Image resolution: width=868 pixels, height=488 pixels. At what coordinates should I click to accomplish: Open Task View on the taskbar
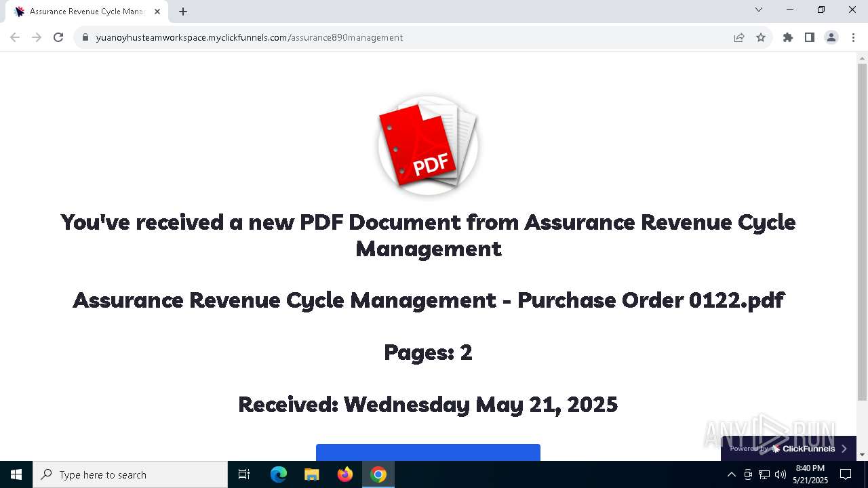click(x=244, y=474)
